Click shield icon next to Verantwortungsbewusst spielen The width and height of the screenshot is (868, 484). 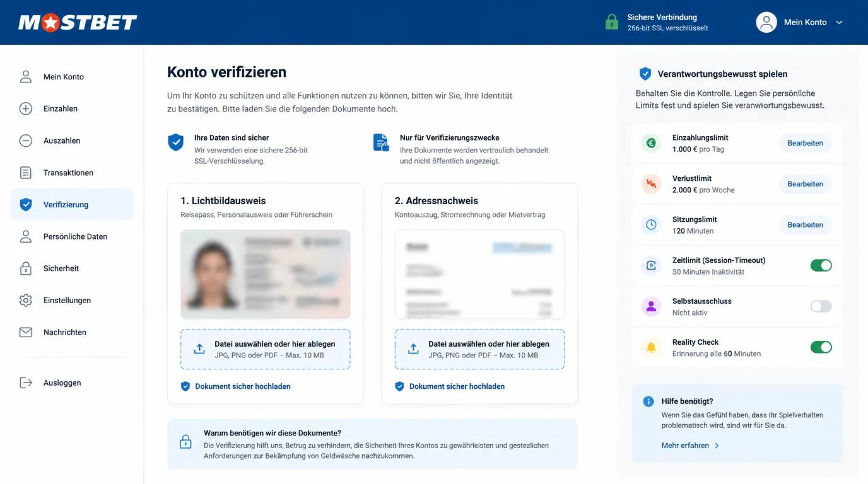click(645, 74)
